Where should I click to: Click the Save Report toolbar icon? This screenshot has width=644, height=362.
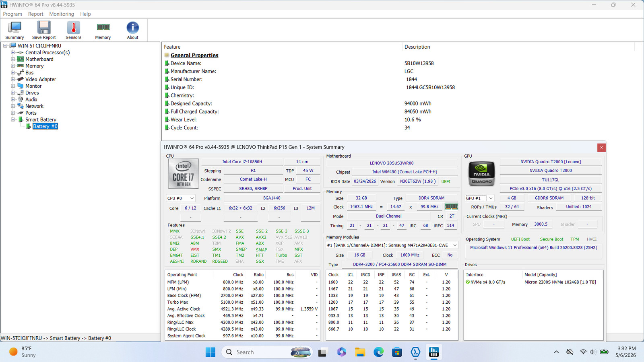(44, 30)
